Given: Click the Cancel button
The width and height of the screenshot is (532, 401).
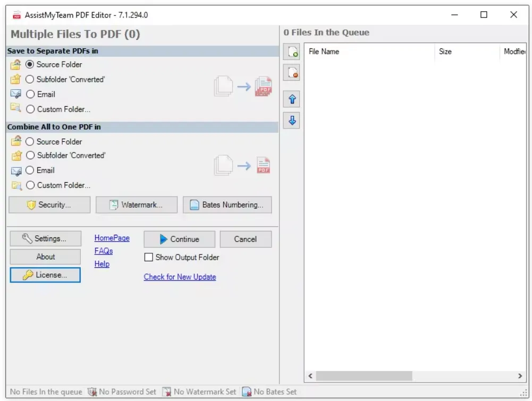Looking at the screenshot, I should [x=246, y=240].
